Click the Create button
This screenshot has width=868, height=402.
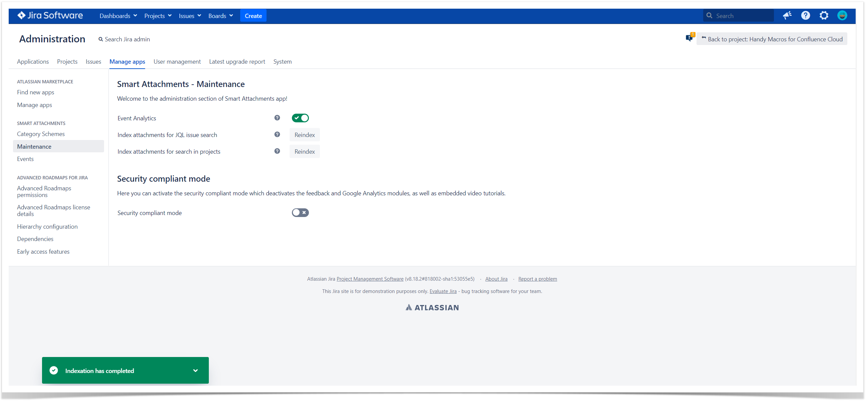pyautogui.click(x=253, y=16)
